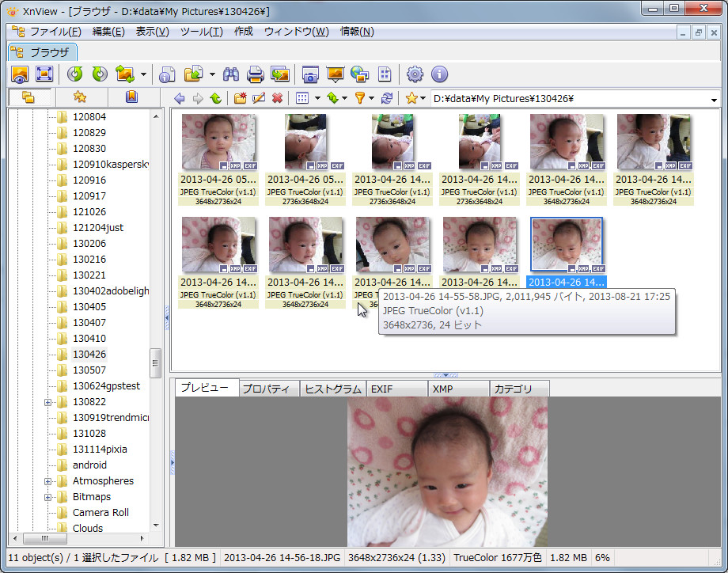
Task: Toggle the filter funnel for thumbnails
Action: tap(361, 97)
